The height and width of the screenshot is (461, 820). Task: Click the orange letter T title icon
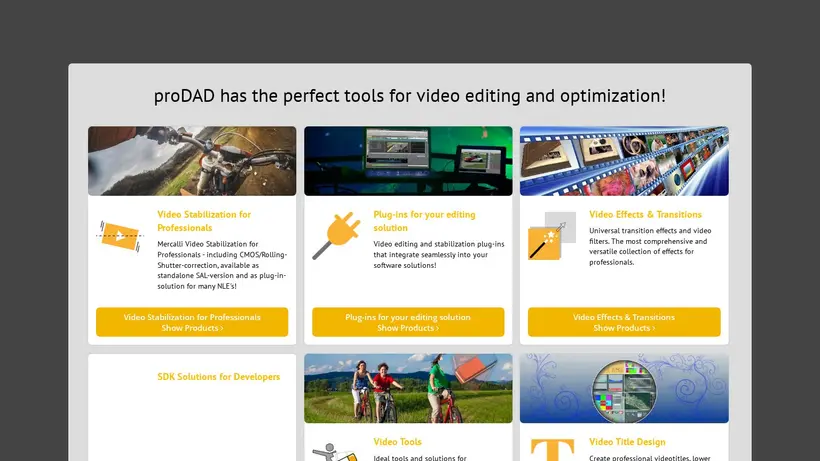[552, 450]
